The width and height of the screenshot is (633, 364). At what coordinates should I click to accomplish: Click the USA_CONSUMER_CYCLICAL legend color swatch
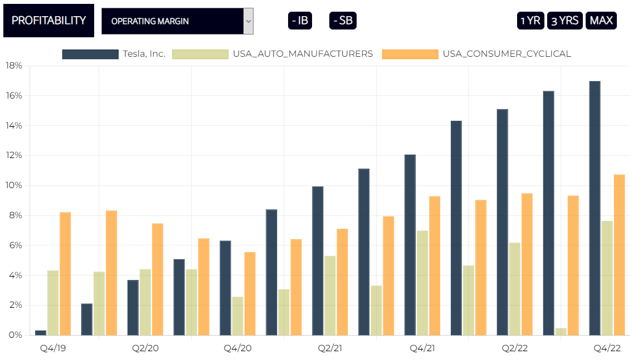point(410,54)
